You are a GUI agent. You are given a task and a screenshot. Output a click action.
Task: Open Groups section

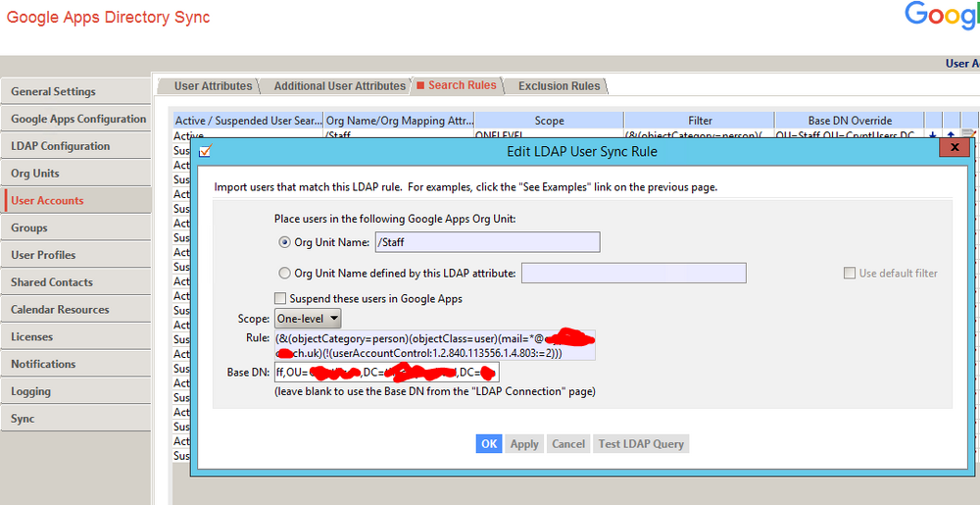pyautogui.click(x=75, y=228)
